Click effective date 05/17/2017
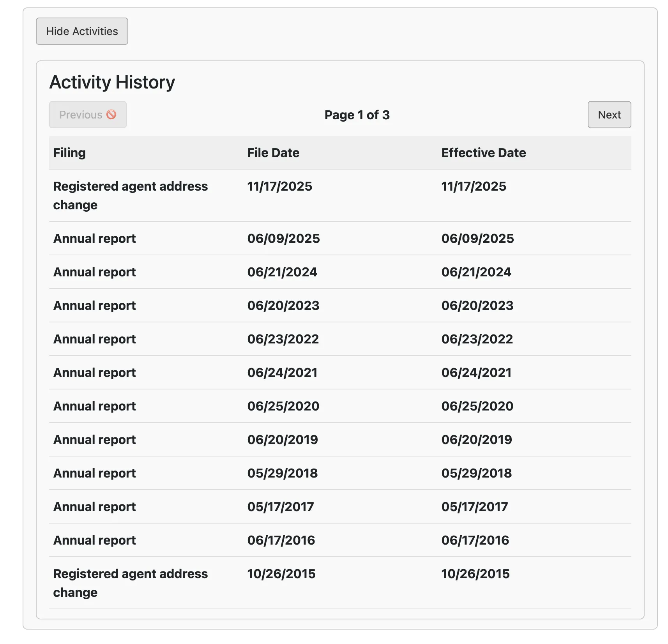 coord(475,507)
